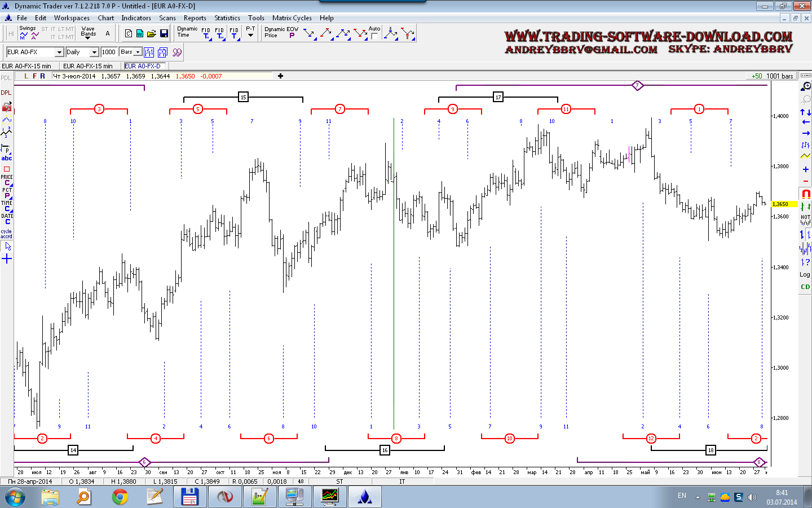Click the Save floppy disk icon
Screen dimensions: 812x508
pos(164,34)
